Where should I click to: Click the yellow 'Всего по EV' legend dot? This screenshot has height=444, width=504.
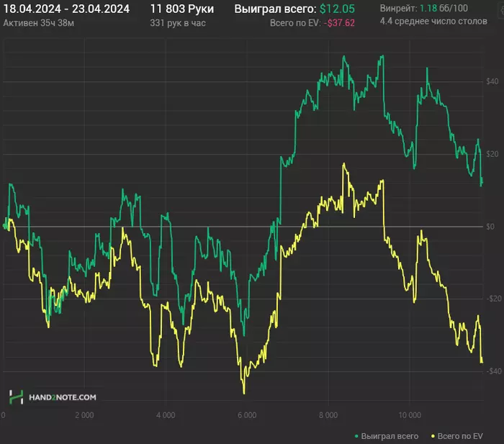433,436
